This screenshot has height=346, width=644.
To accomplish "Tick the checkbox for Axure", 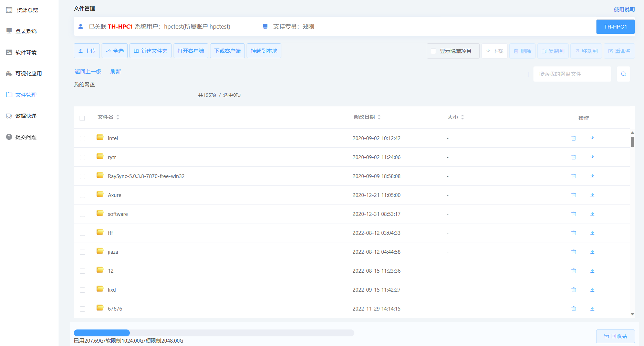I will [82, 195].
